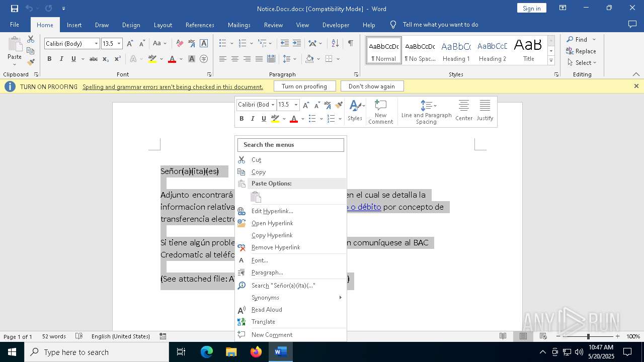Click the Windows taskbar search box
Viewport: 644px width, 362px height.
[x=97, y=352]
